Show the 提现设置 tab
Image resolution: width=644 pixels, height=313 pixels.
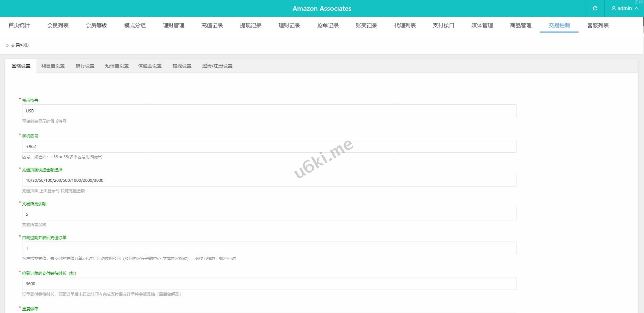(182, 66)
